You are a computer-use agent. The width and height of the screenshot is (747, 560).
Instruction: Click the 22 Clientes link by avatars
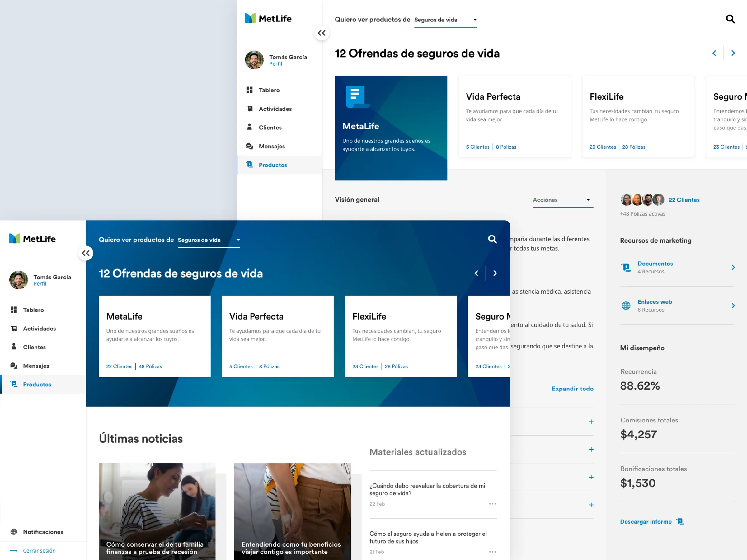point(684,200)
